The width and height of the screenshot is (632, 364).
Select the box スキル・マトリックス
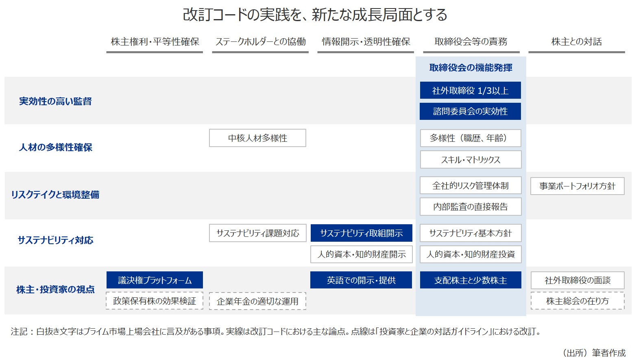(471, 160)
